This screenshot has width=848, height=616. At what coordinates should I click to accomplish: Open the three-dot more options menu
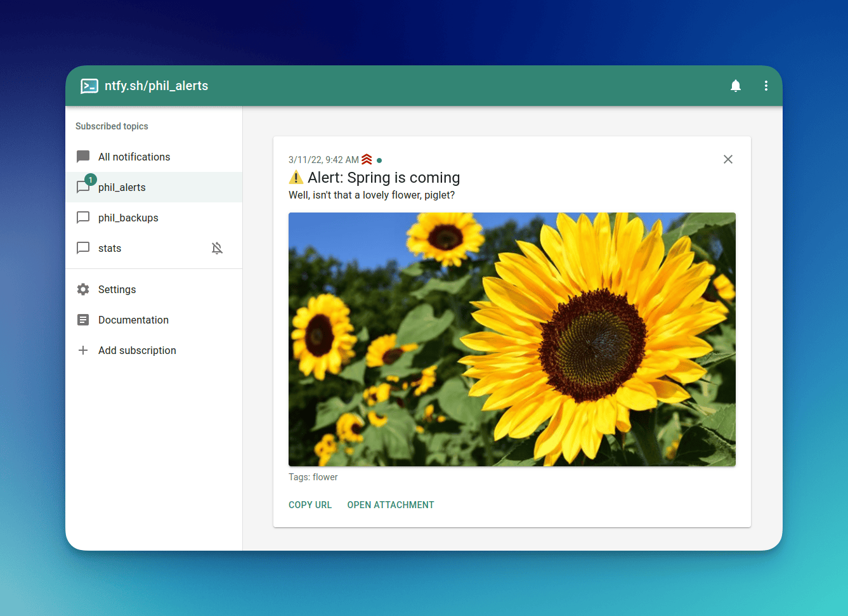[x=766, y=86]
